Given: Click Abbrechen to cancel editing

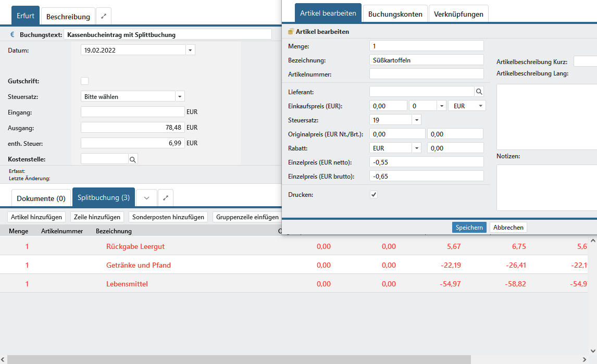Looking at the screenshot, I should point(508,227).
